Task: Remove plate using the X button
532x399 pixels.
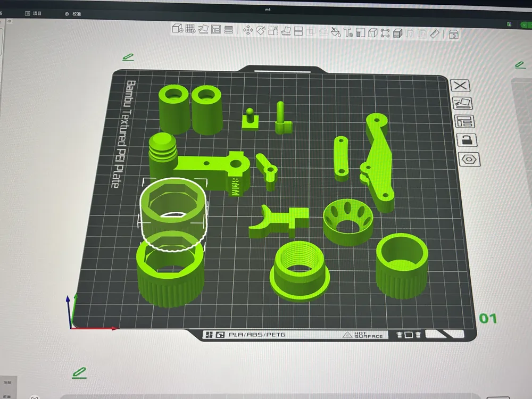Action: click(460, 85)
